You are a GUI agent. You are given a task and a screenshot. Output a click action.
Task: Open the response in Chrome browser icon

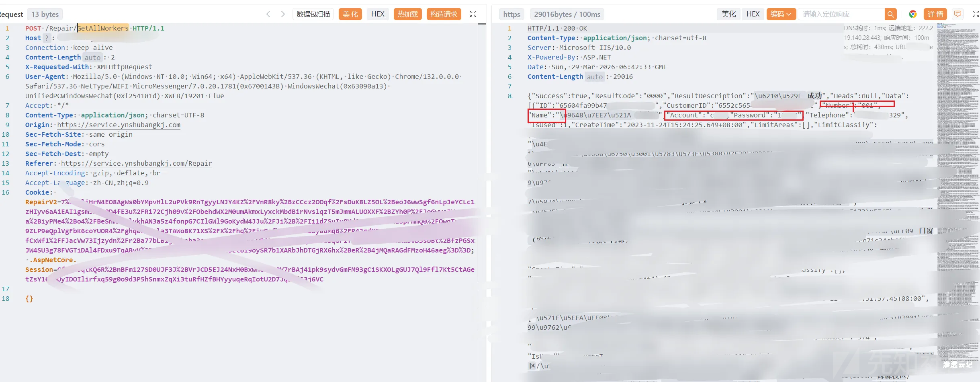pos(912,14)
